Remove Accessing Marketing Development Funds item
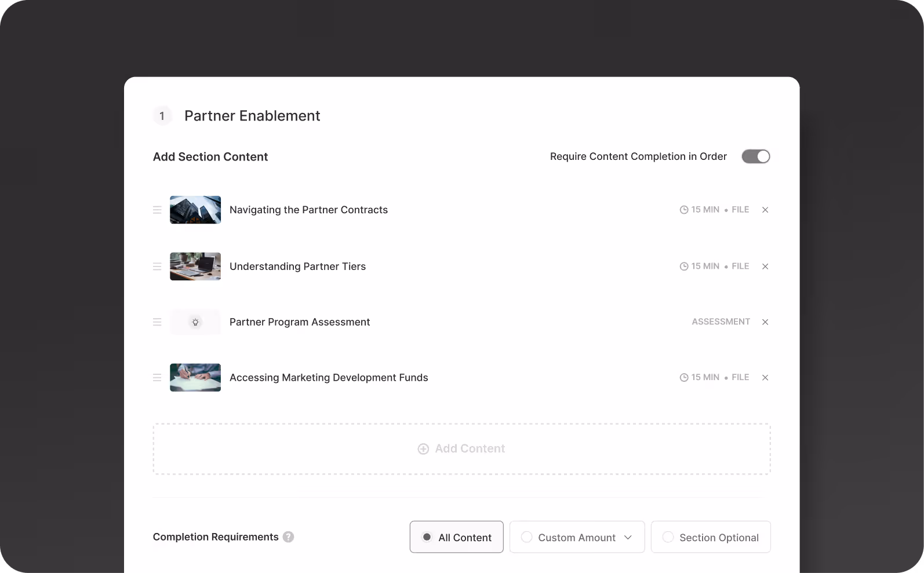Screen dimensions: 924x573 coord(765,378)
